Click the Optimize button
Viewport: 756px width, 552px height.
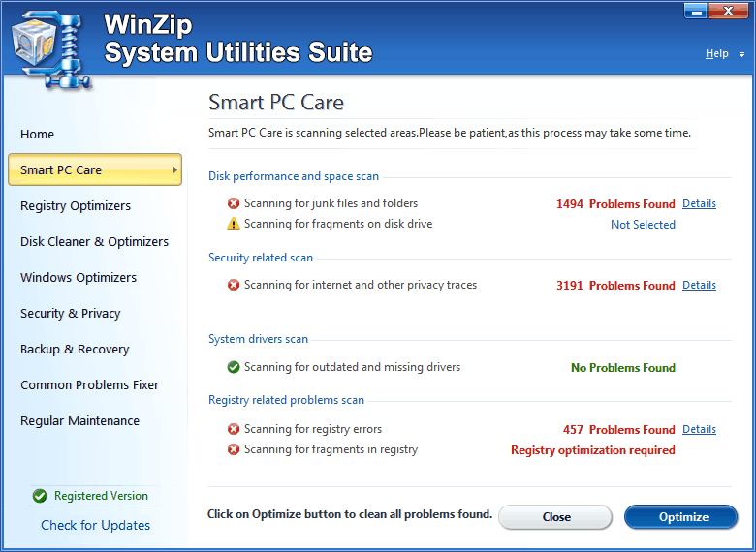click(x=680, y=517)
